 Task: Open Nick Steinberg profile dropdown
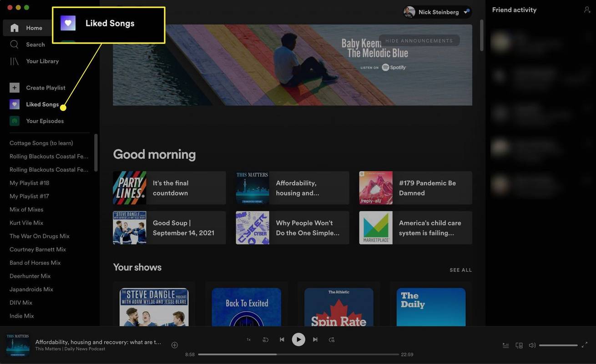tap(437, 12)
